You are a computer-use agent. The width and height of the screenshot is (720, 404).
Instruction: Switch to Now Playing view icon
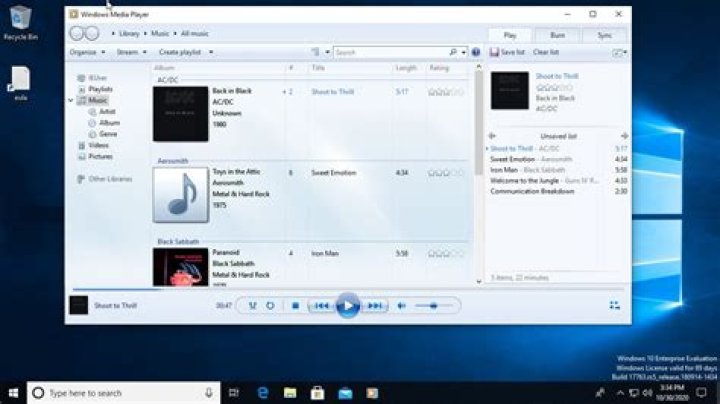coord(614,306)
